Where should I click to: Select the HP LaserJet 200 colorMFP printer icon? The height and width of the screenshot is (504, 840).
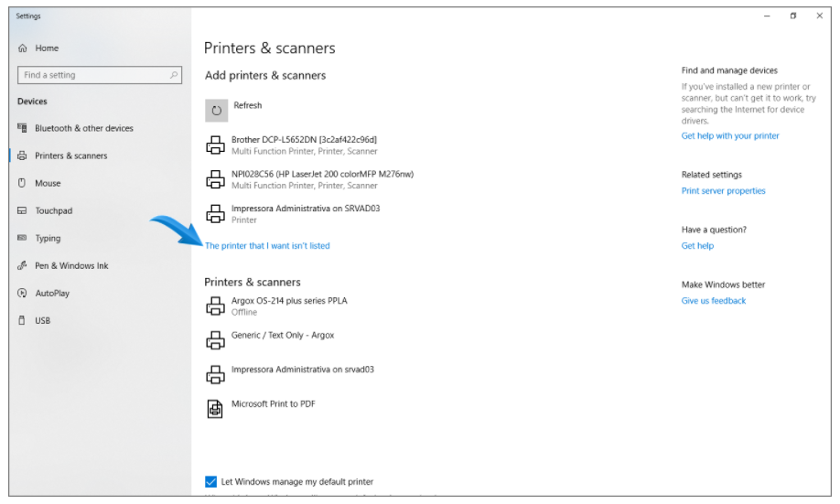(x=215, y=179)
